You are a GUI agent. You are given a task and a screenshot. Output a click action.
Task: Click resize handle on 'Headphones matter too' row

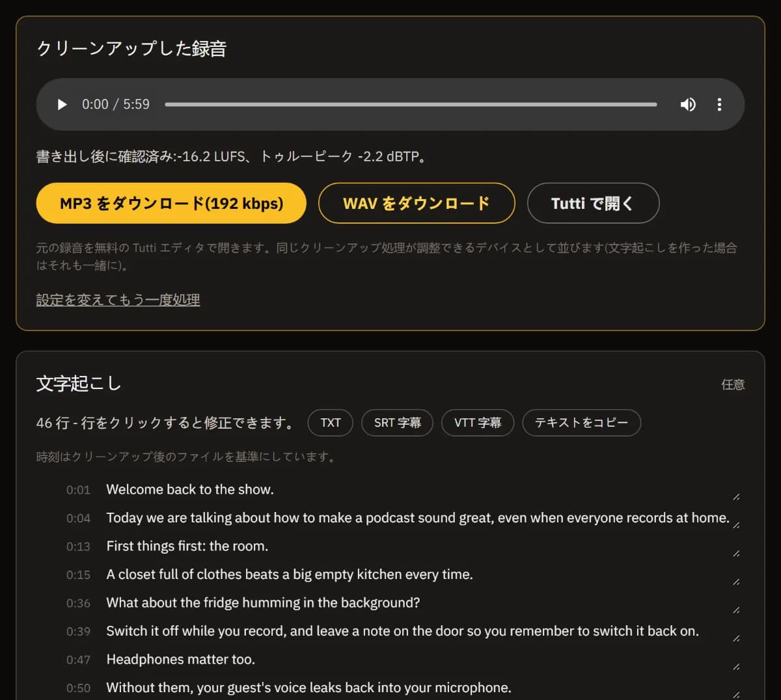pos(736,667)
